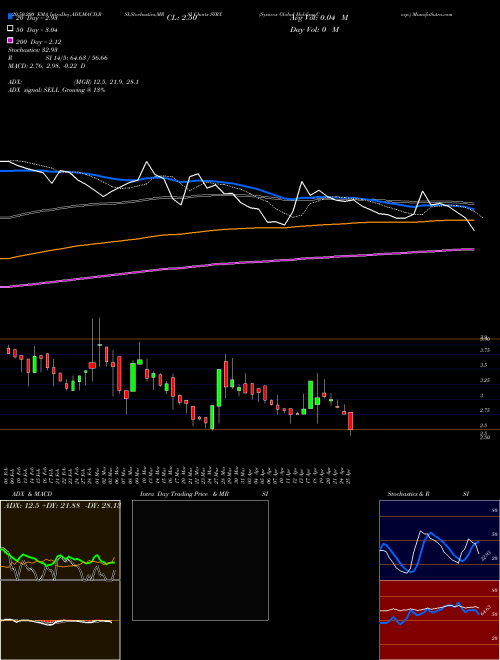The image size is (500, 660).
Task: Click the 2.75 price axis label
Action: point(484,410)
